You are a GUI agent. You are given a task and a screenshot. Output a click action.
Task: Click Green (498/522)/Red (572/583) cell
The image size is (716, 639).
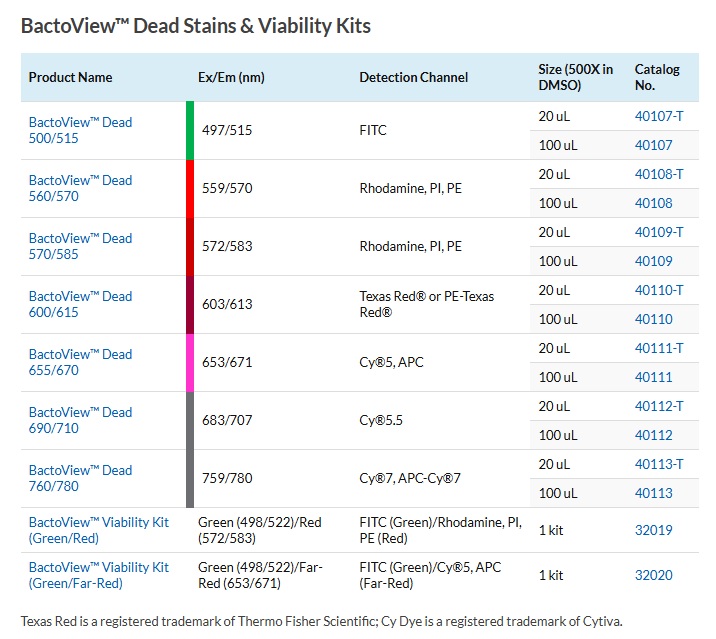pos(260,530)
